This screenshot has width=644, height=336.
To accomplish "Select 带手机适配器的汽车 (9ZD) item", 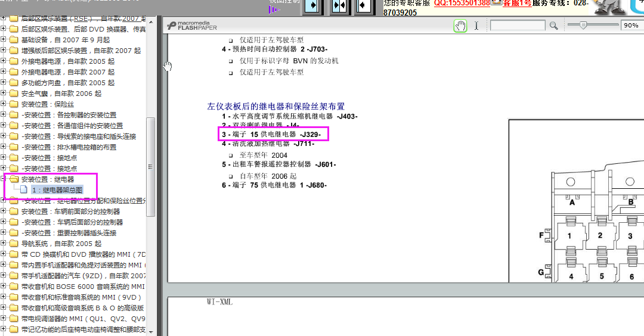I will coord(83,276).
